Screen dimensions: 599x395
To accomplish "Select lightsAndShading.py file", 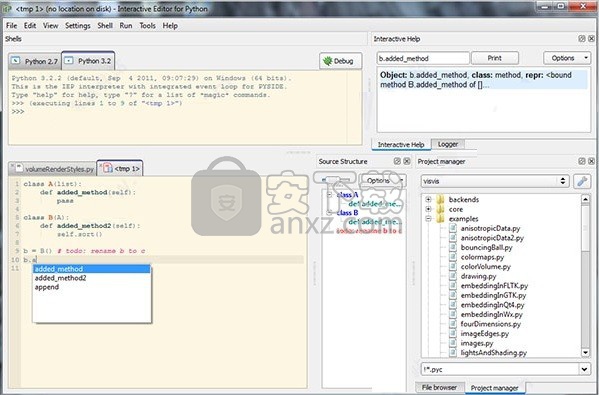I will click(494, 353).
